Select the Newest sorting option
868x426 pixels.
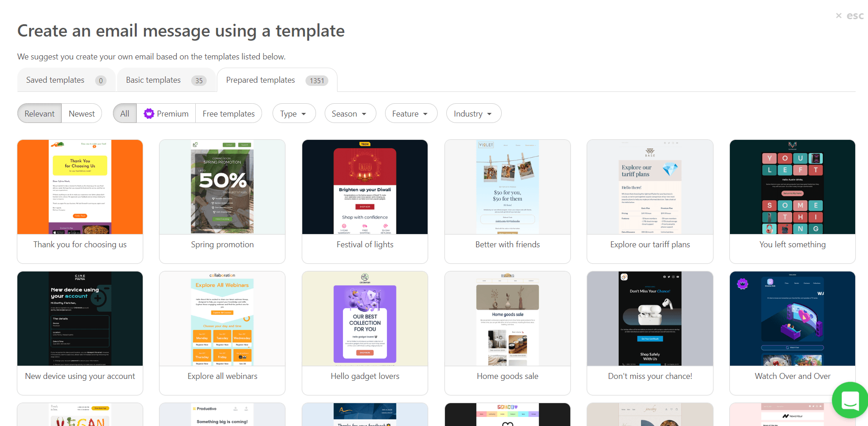click(81, 113)
